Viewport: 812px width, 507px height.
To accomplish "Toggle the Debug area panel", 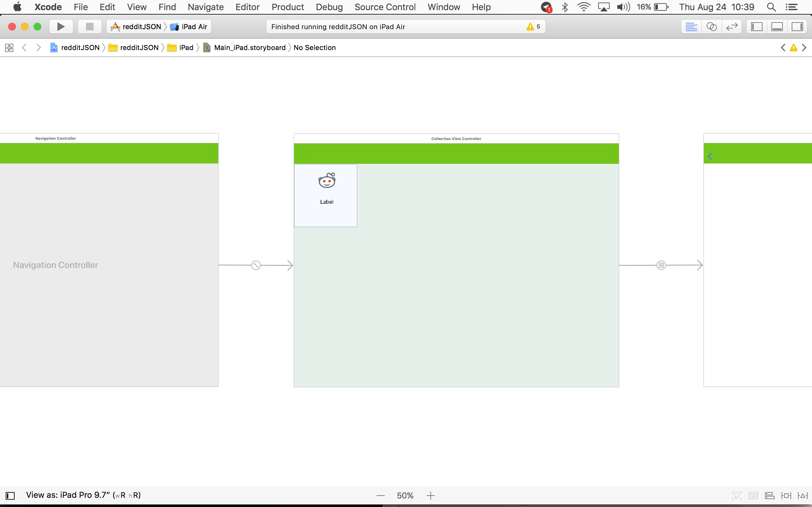I will [x=777, y=27].
